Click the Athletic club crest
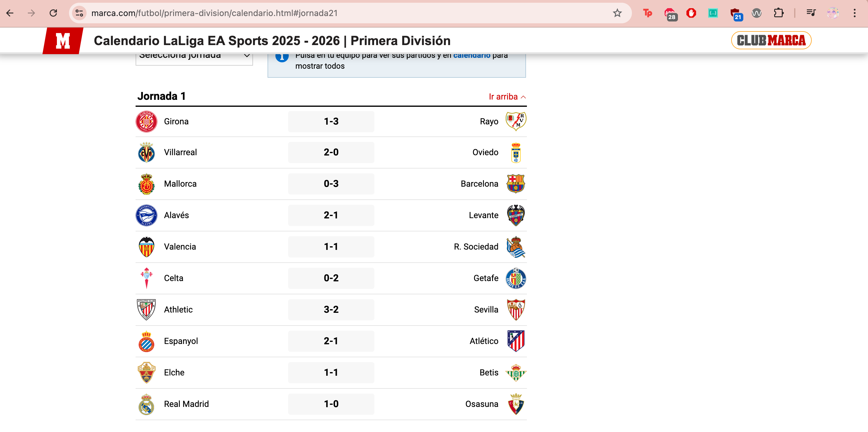The width and height of the screenshot is (868, 432). [146, 309]
